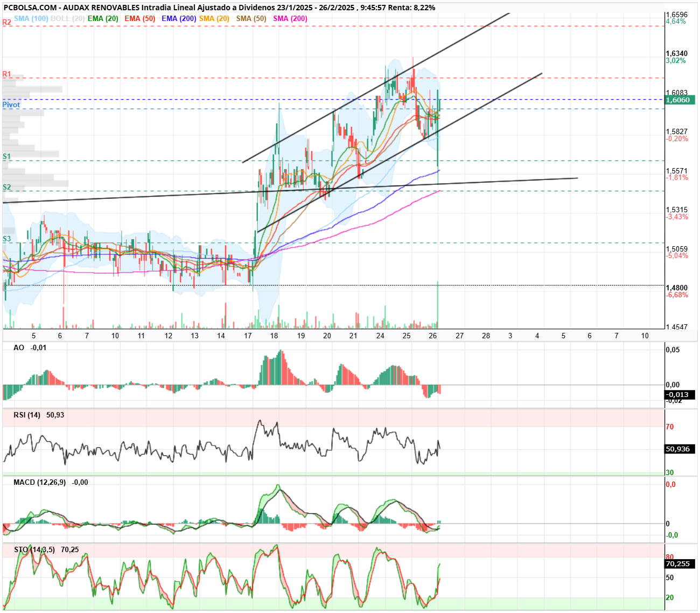
Task: Click the 4,64% percentage label
Action: 676,22
